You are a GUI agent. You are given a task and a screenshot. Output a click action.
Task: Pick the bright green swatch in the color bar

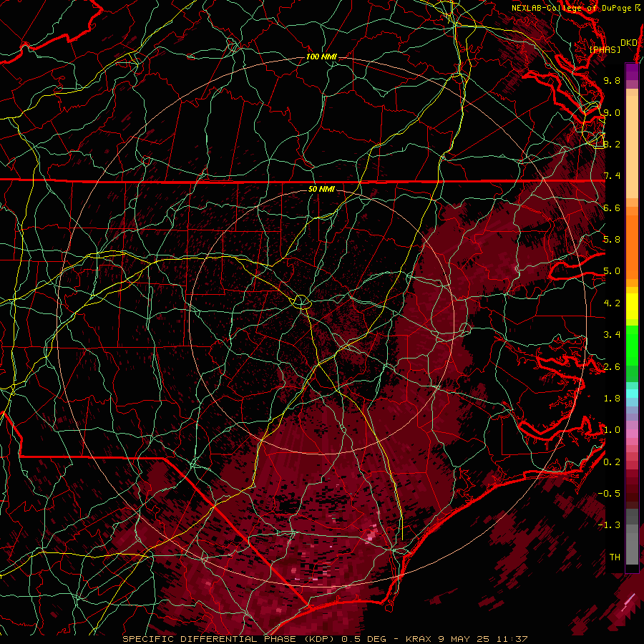(x=632, y=345)
